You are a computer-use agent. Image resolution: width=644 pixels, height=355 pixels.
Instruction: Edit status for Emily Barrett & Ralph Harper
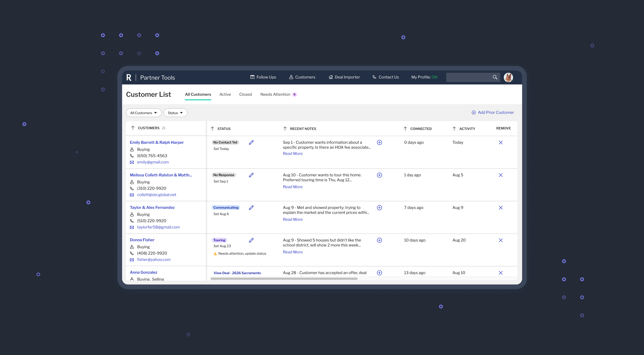pos(251,142)
